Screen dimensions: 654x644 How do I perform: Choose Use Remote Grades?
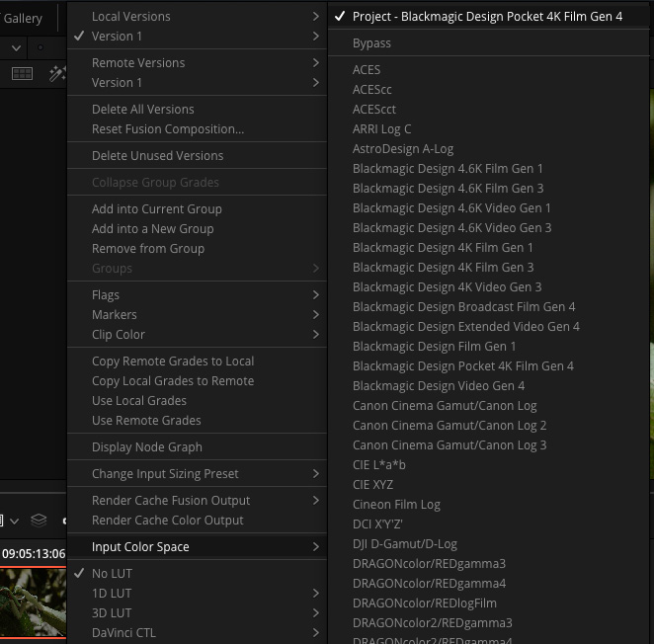[x=197, y=421]
